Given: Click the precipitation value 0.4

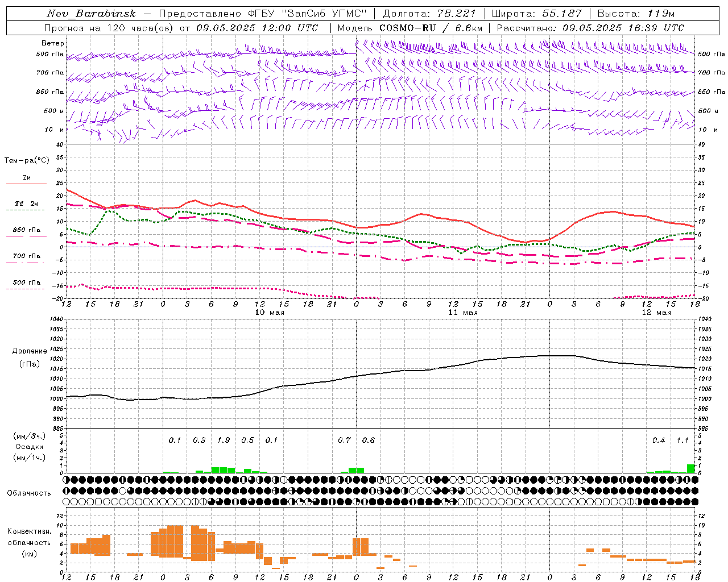Looking at the screenshot, I should pyautogui.click(x=659, y=440).
